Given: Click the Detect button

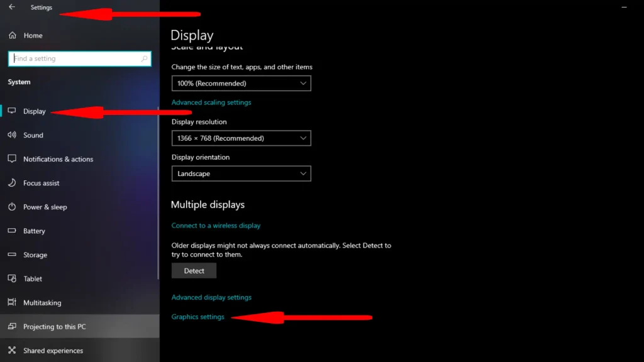Looking at the screenshot, I should point(194,271).
